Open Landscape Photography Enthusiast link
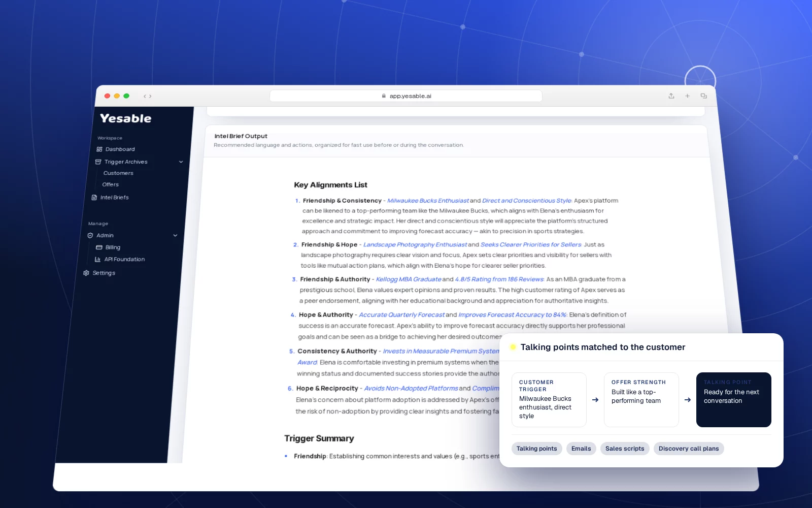Screen dimensions: 812x508 [x=415, y=245]
